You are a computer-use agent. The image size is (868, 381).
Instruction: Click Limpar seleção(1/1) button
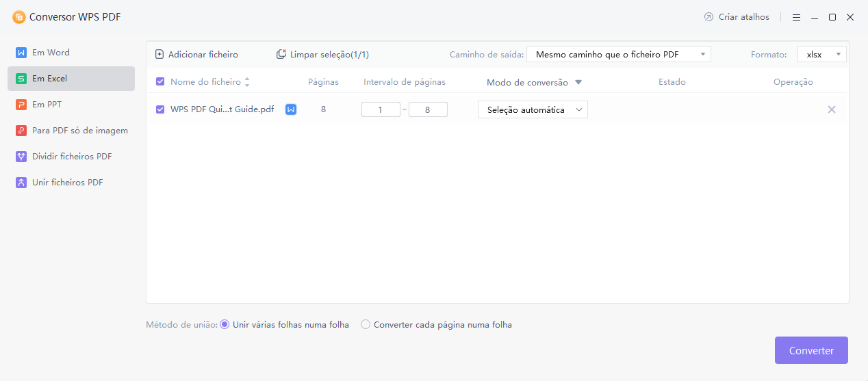[322, 54]
